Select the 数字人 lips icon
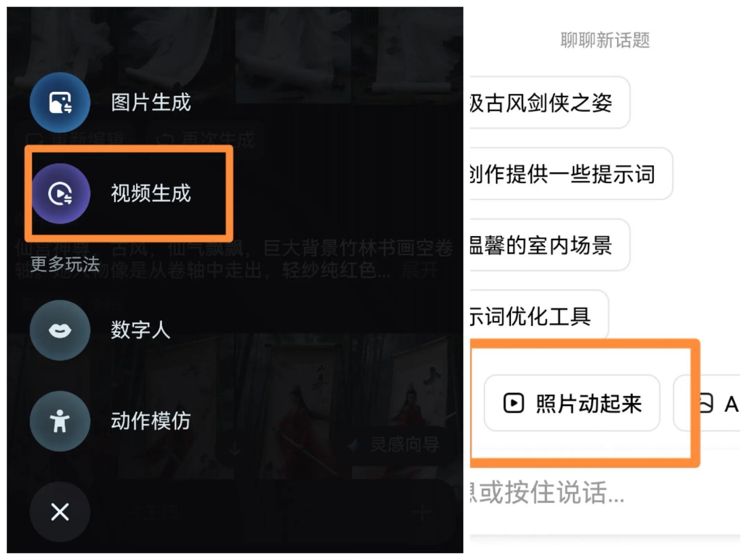Screen dimensions: 747x560 [x=60, y=330]
